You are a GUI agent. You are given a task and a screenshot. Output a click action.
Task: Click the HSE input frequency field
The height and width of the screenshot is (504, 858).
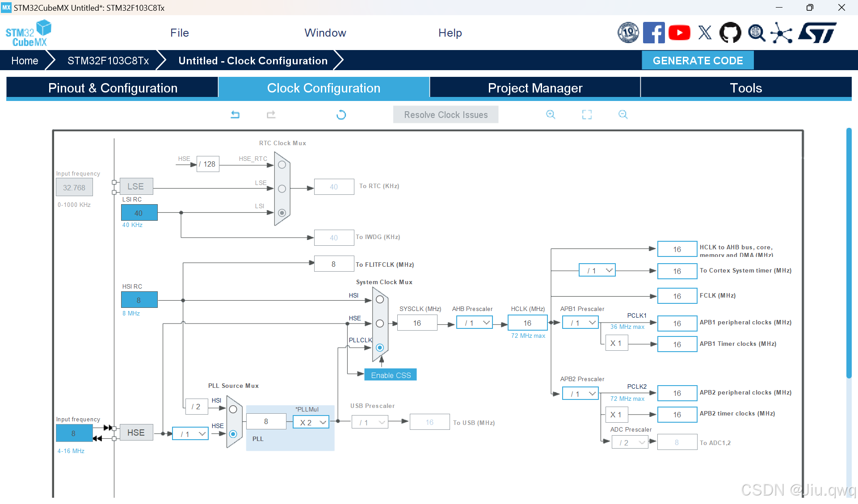(74, 433)
